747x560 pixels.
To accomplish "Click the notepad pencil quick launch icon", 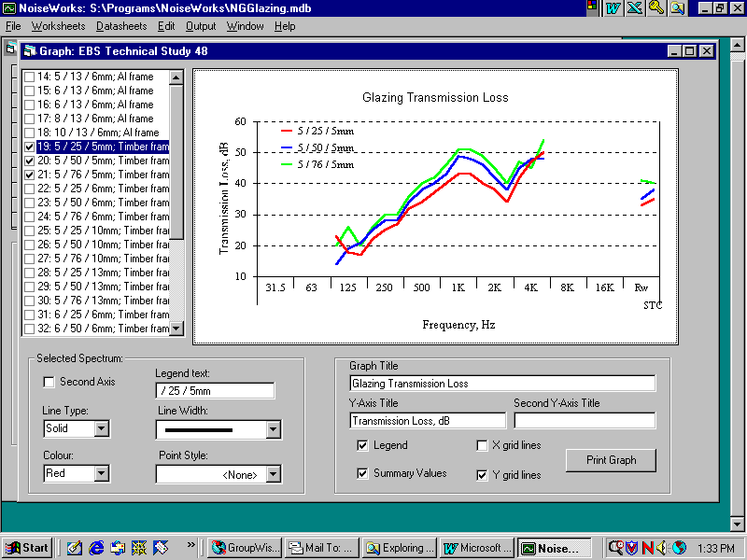I will (x=75, y=548).
